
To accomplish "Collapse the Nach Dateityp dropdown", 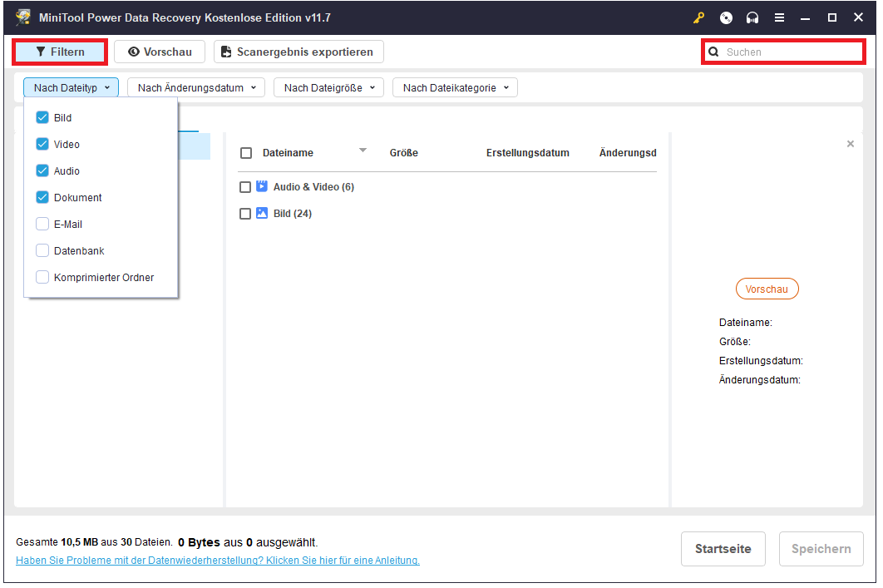I will [x=71, y=88].
